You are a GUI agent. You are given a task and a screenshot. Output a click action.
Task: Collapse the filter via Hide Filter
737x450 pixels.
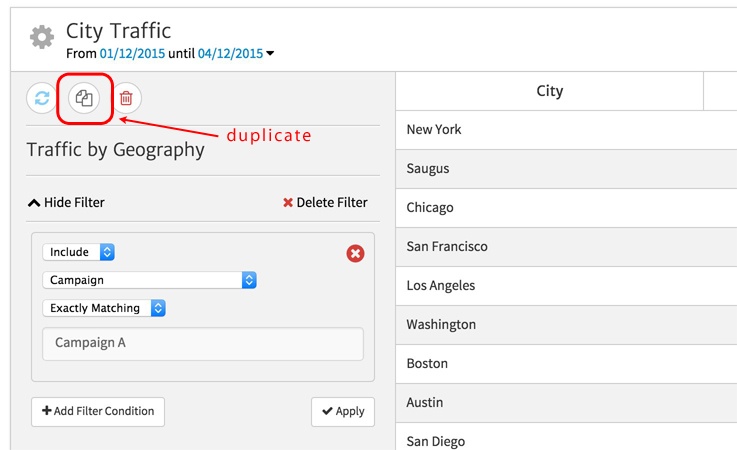66,202
